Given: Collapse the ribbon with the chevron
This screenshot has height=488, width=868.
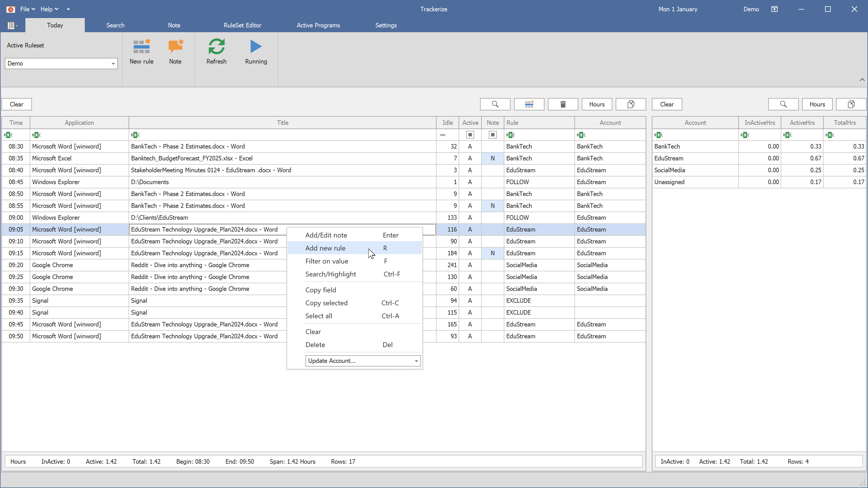Looking at the screenshot, I should [x=862, y=79].
